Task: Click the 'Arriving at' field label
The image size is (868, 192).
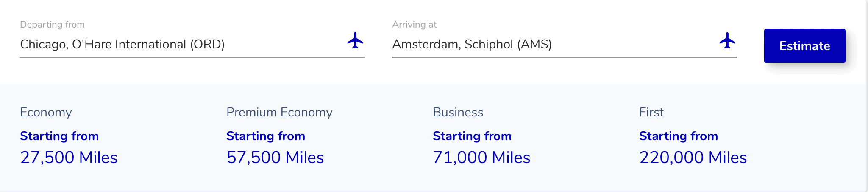Action: tap(415, 25)
